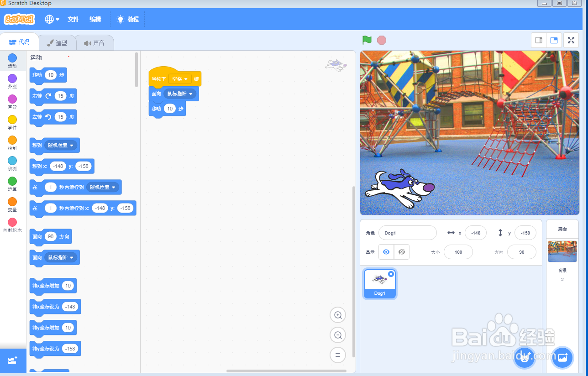
Task: Select the 声音 block category circle
Action: 12,99
